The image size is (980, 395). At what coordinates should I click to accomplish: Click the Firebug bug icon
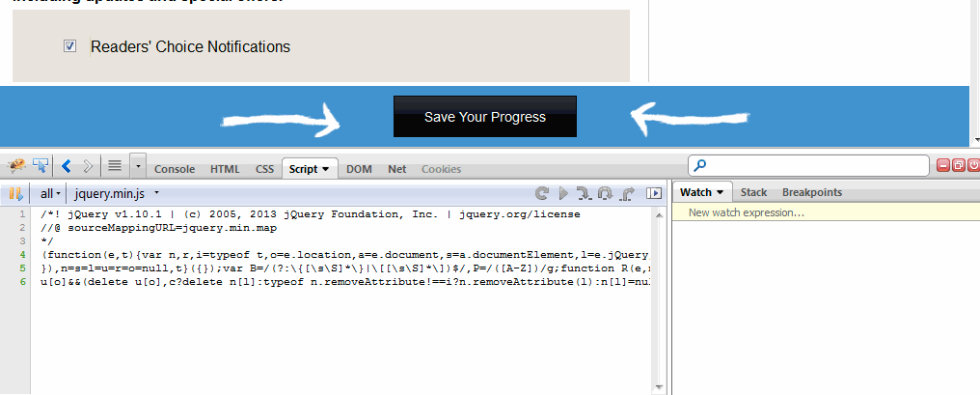[15, 166]
